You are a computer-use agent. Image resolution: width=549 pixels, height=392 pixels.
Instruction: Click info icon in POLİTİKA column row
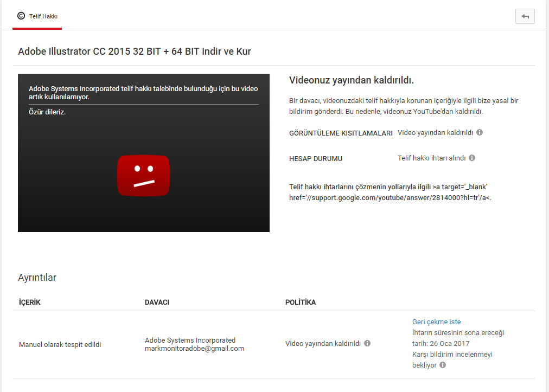[367, 343]
